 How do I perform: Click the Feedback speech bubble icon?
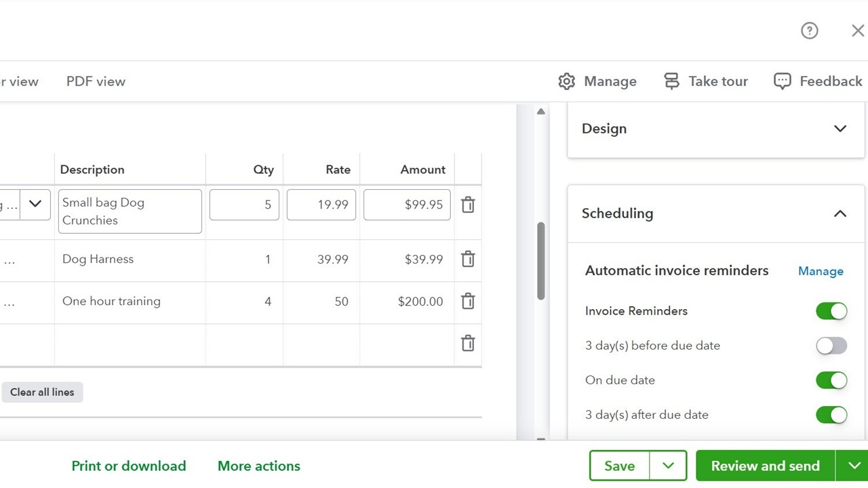click(x=783, y=81)
